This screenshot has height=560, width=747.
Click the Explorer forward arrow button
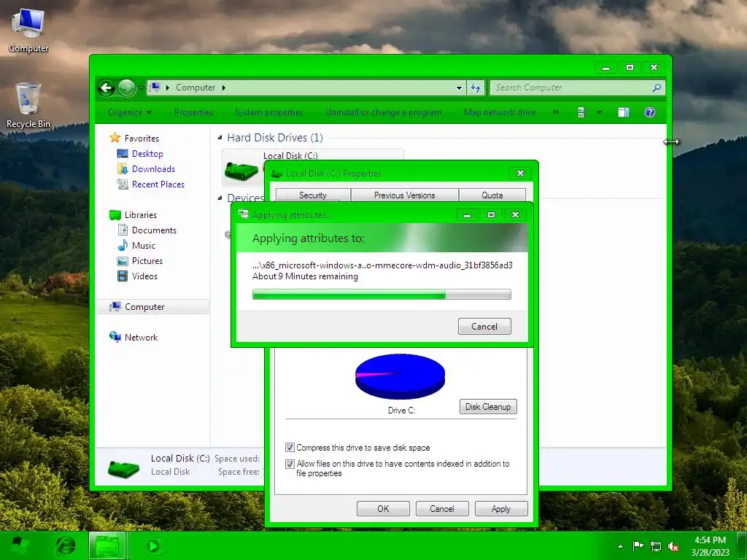[126, 87]
